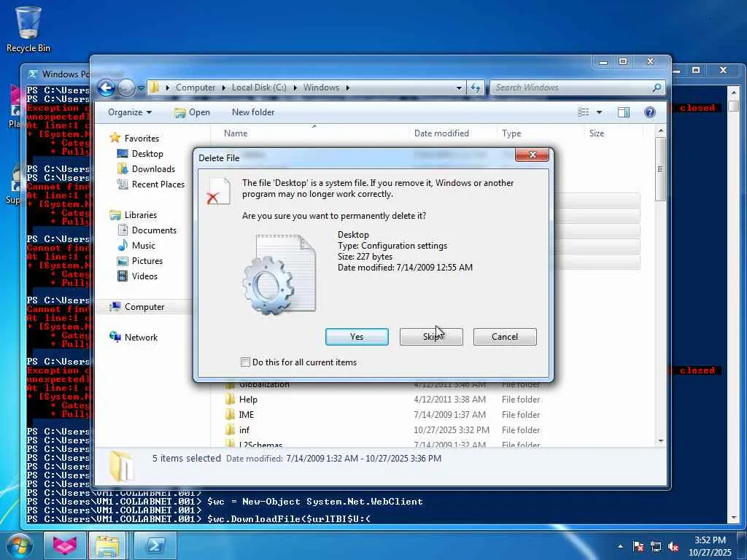Select the inf folder row

pyautogui.click(x=431, y=429)
